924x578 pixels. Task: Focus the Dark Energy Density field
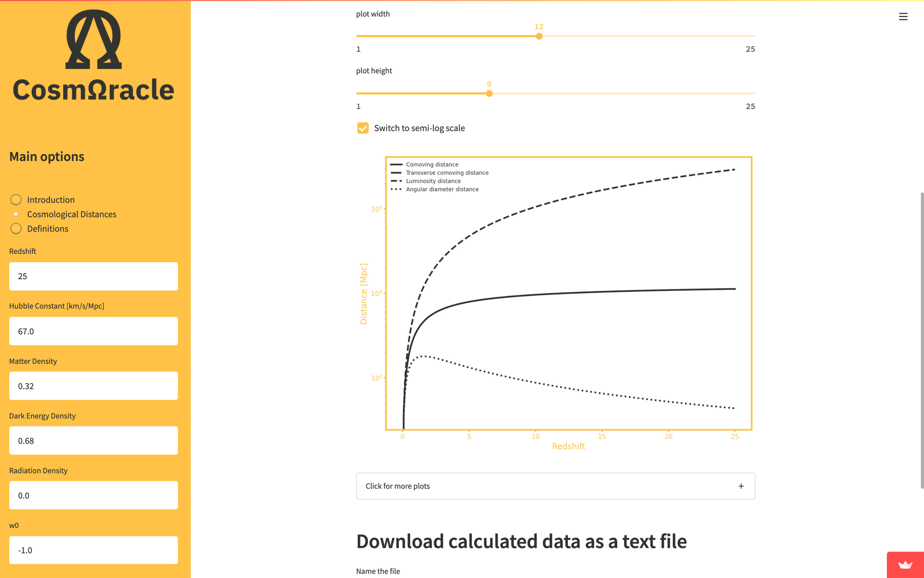point(93,441)
